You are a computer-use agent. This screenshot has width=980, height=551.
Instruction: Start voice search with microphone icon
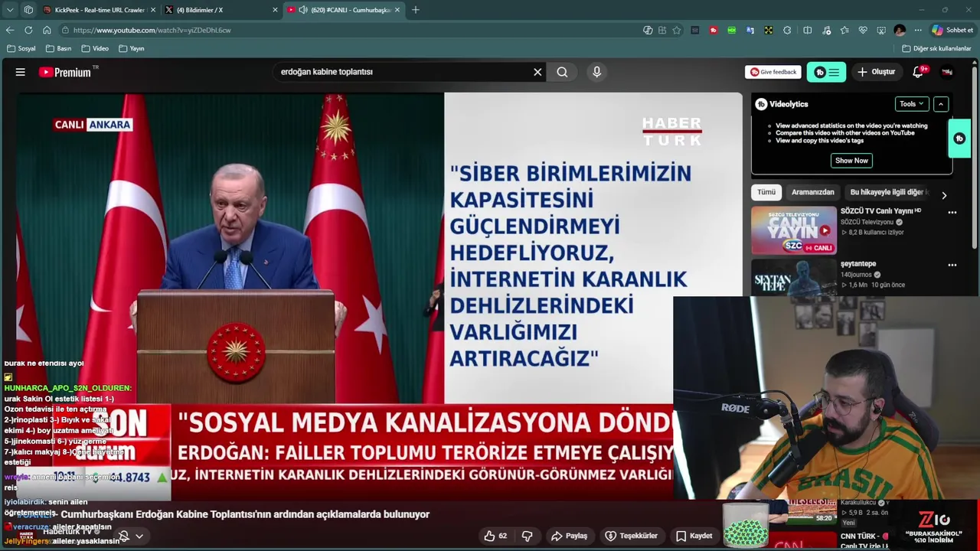coord(596,72)
